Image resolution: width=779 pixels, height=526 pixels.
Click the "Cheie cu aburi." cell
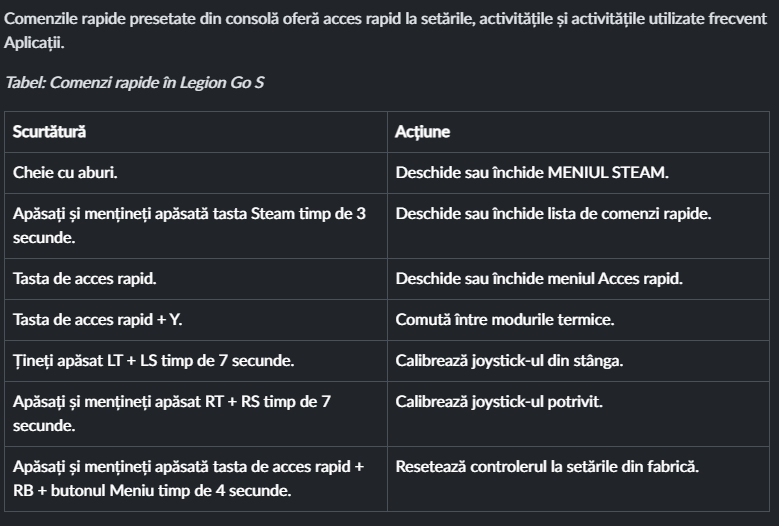click(65, 172)
